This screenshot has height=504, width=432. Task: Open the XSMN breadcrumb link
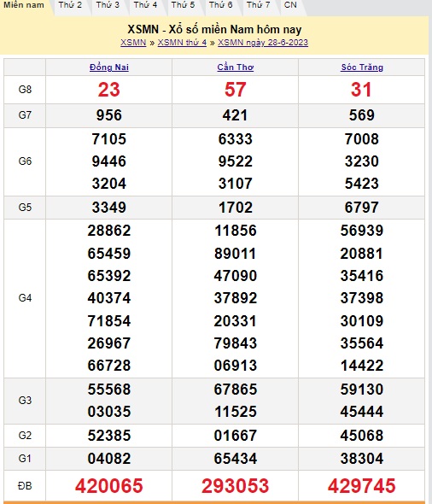133,43
